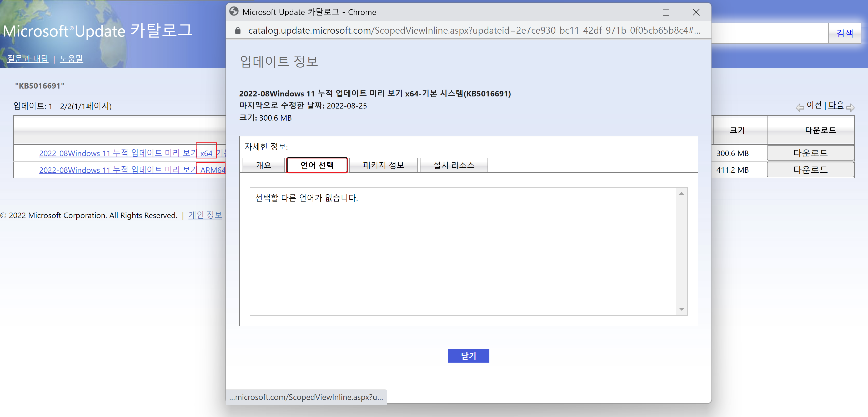Switch to the 패키지 정보 tab
This screenshot has height=417, width=868.
(383, 165)
